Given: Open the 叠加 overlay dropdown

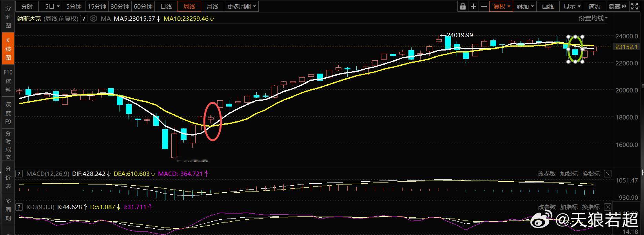Looking at the screenshot, I should pos(525,6).
